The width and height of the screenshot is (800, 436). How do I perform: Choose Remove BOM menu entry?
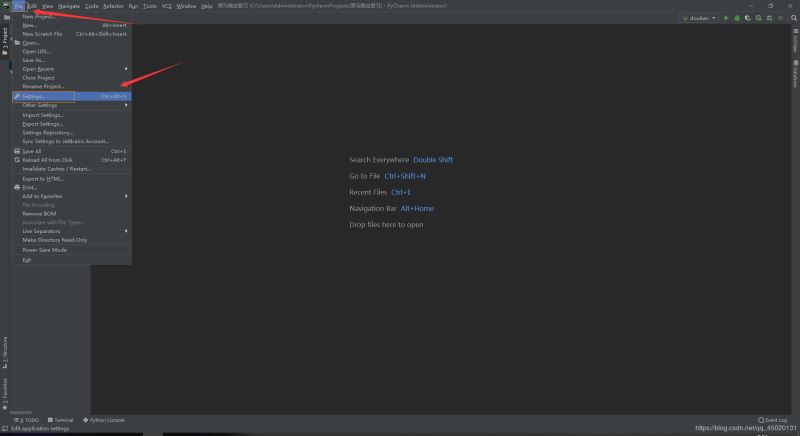71,214
